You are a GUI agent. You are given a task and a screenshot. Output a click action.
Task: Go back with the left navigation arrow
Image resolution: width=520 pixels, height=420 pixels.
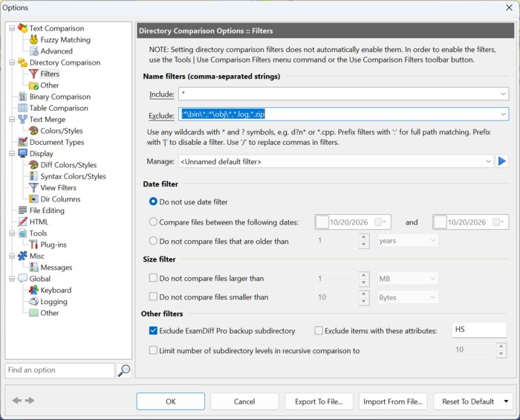click(17, 401)
